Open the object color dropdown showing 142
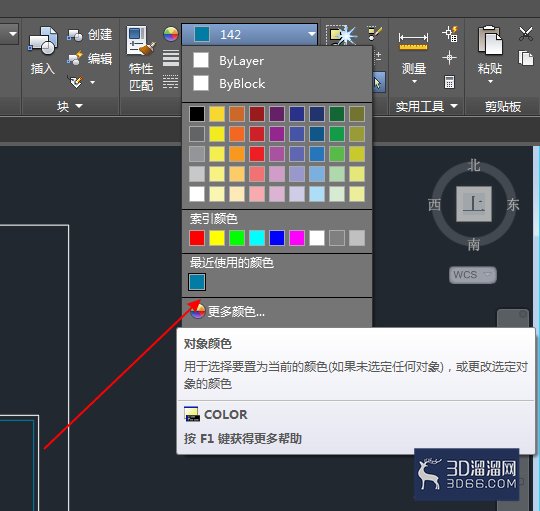The image size is (540, 511). [249, 34]
